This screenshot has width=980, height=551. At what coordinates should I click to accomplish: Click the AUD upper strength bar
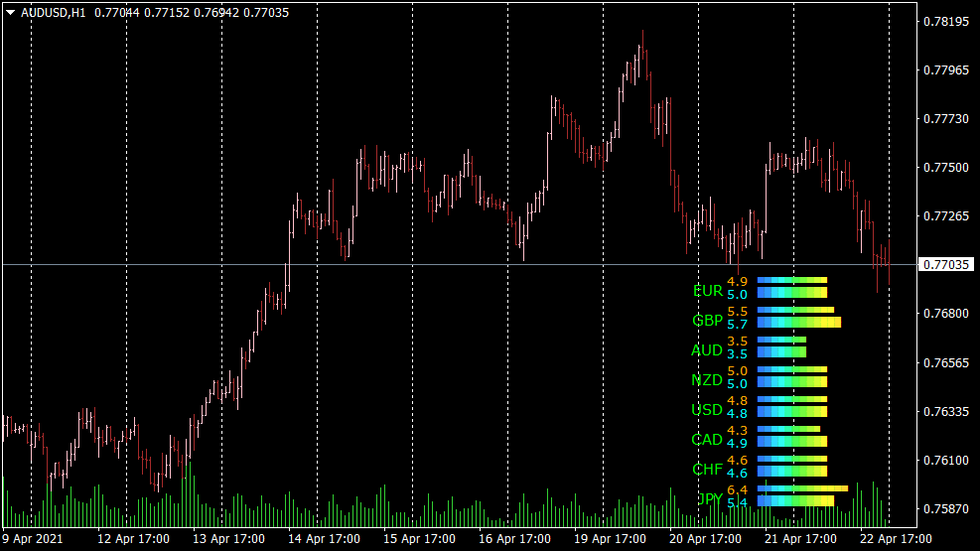(781, 341)
